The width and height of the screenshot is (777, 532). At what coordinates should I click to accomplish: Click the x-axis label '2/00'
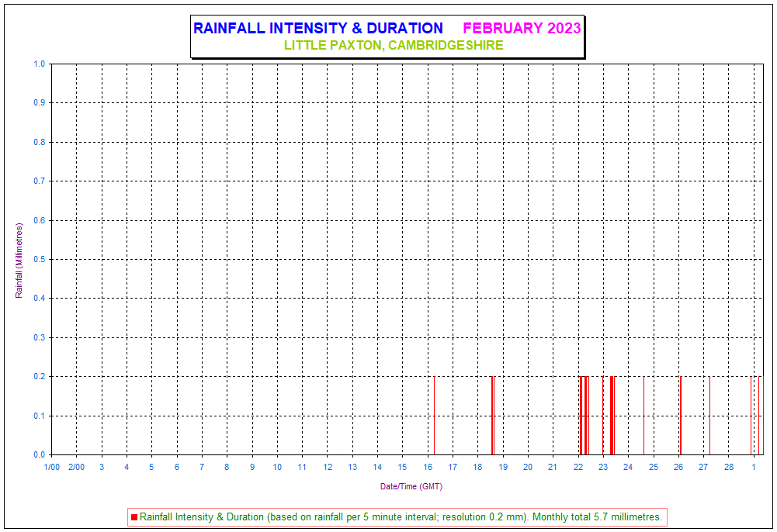click(x=76, y=467)
